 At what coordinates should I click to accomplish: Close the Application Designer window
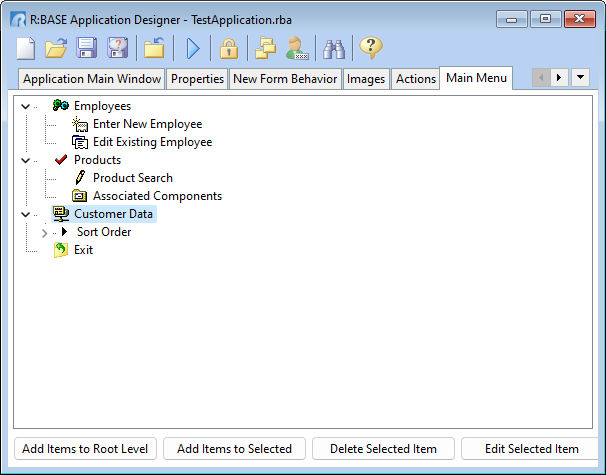(580, 19)
